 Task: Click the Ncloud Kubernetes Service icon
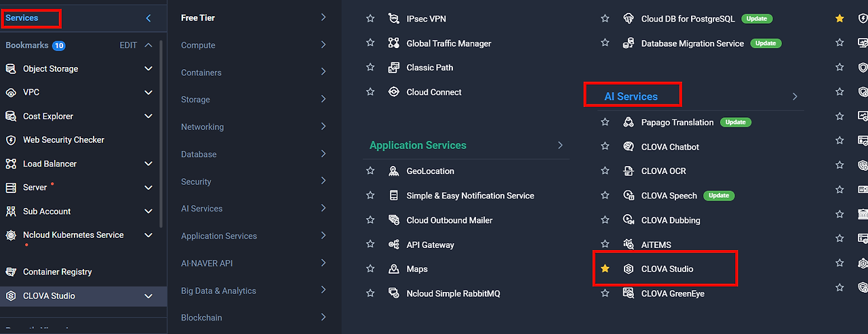(x=11, y=235)
